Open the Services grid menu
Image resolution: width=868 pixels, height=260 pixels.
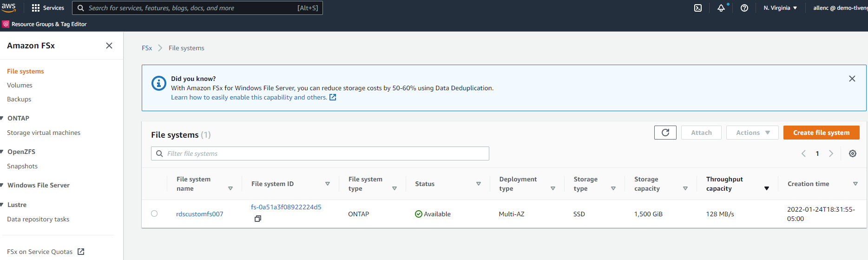click(48, 8)
